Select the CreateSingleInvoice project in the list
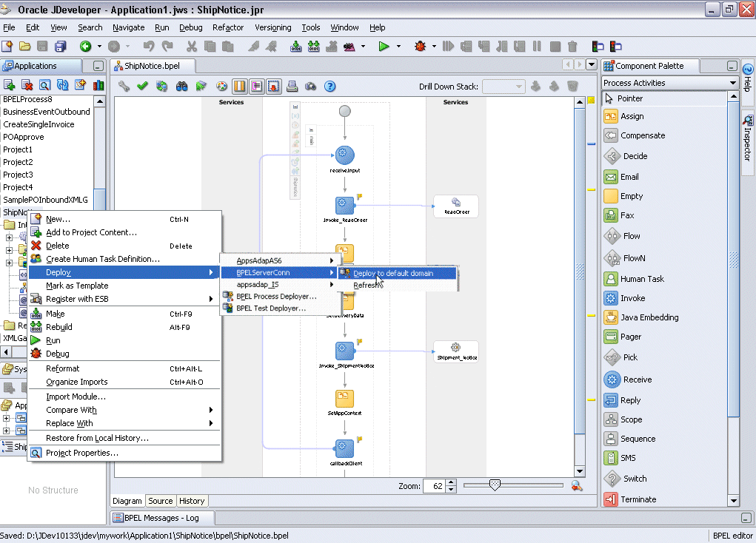 pyautogui.click(x=39, y=124)
